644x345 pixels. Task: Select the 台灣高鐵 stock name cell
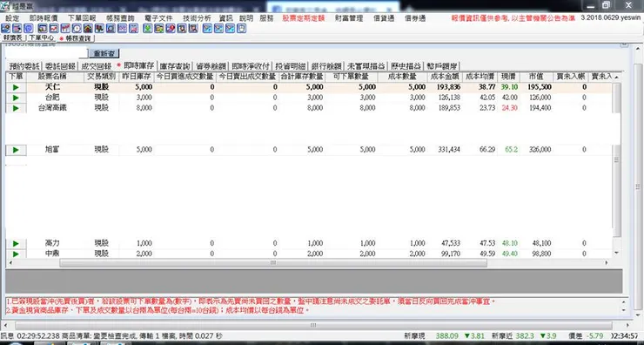tap(55, 108)
